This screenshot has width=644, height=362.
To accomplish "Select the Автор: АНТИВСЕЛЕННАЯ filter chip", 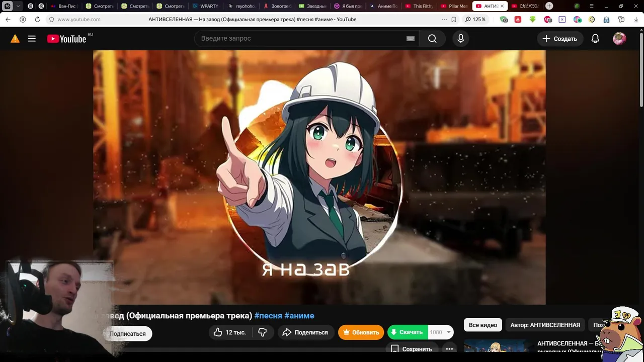I will pyautogui.click(x=545, y=325).
